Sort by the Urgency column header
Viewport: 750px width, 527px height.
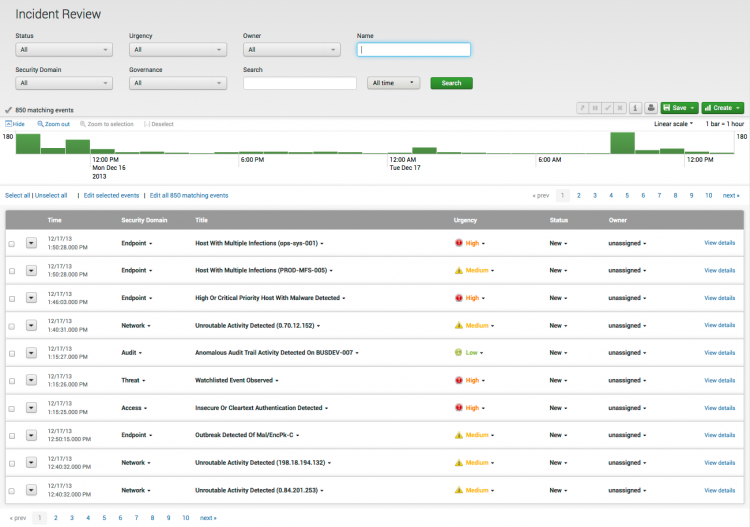coord(465,220)
